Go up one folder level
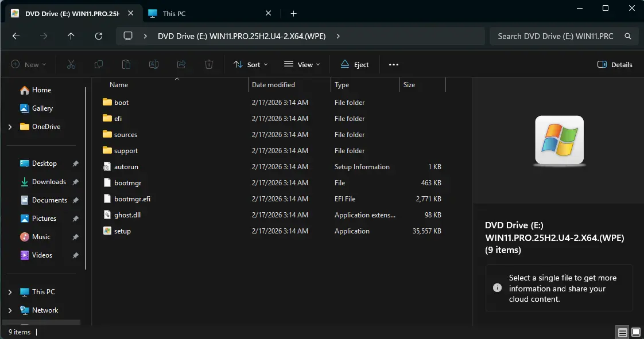Screen dimensions: 644x339 (71, 36)
